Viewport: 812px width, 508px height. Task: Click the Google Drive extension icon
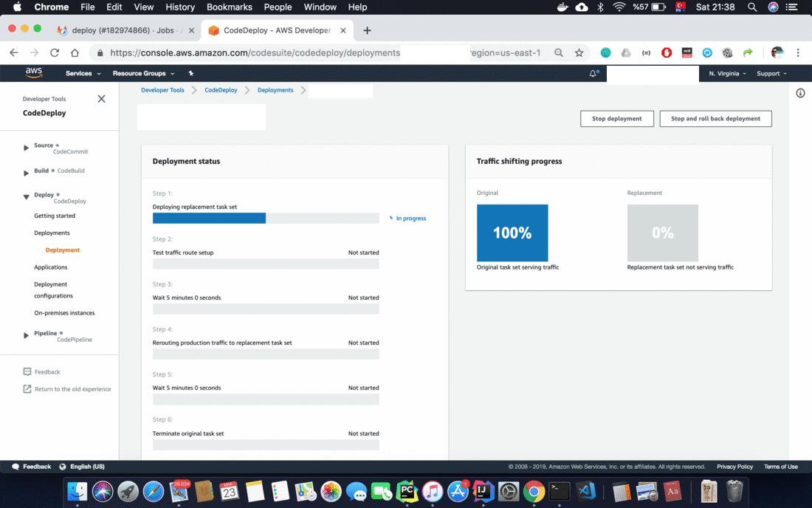[x=626, y=53]
